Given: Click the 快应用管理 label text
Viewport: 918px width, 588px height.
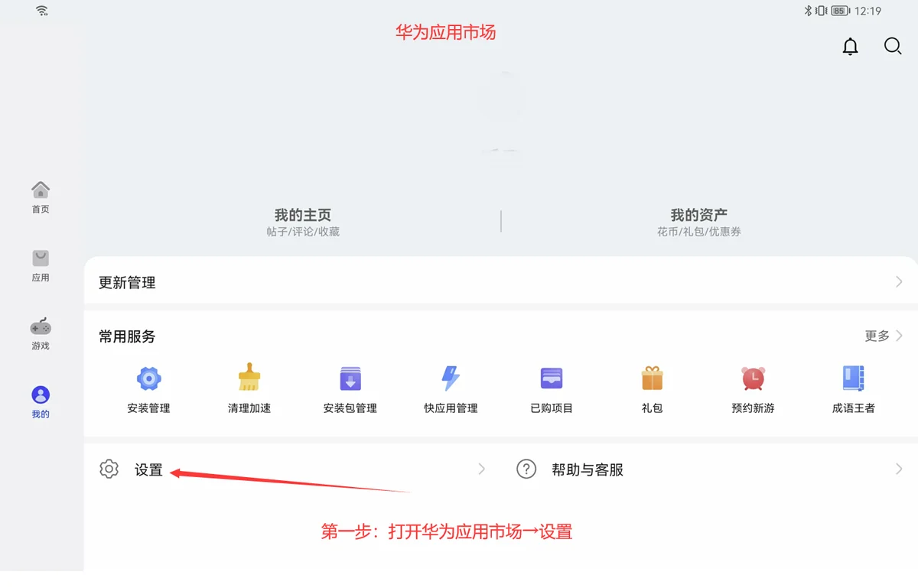Looking at the screenshot, I should point(451,408).
